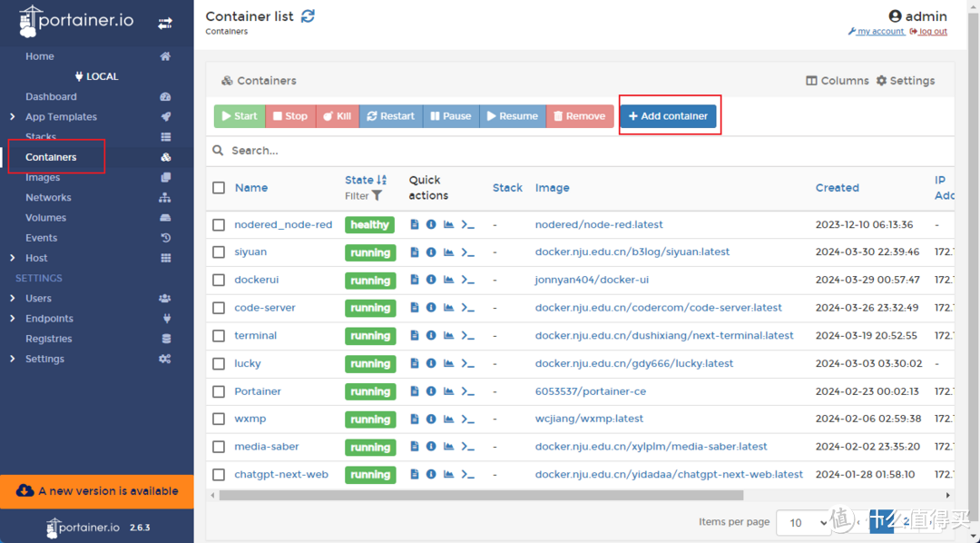This screenshot has width=980, height=543.
Task: Toggle the select-all checkbox in header
Action: 219,188
